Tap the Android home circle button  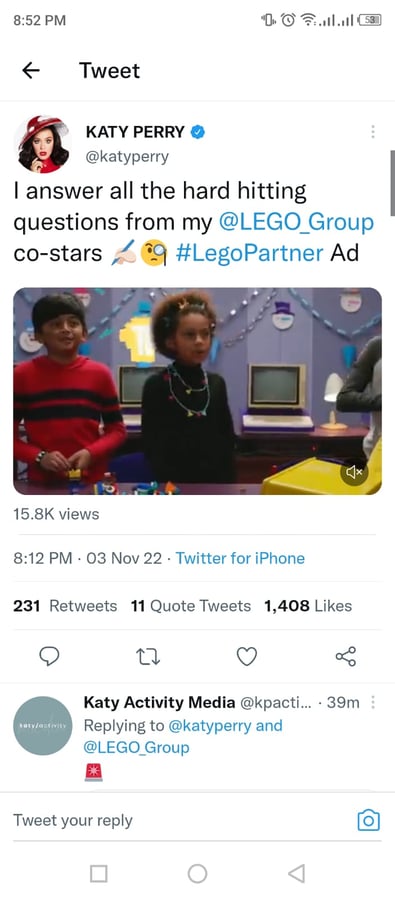pos(198,874)
